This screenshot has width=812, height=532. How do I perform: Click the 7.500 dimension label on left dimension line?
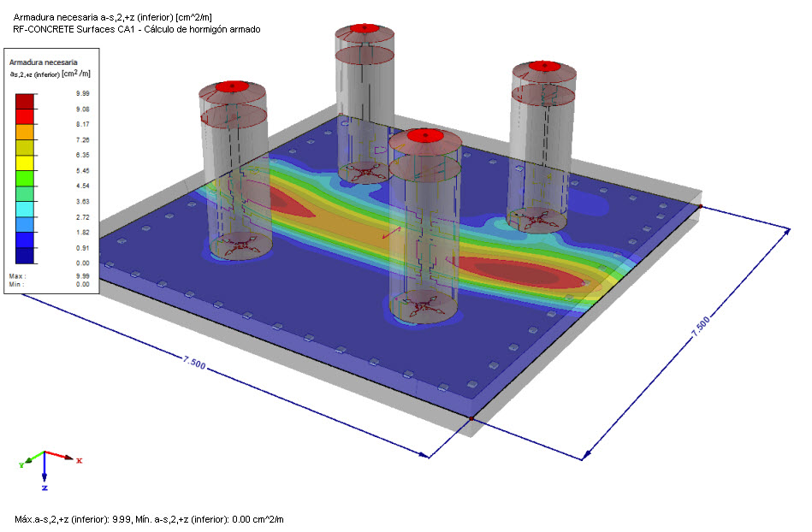click(x=194, y=362)
